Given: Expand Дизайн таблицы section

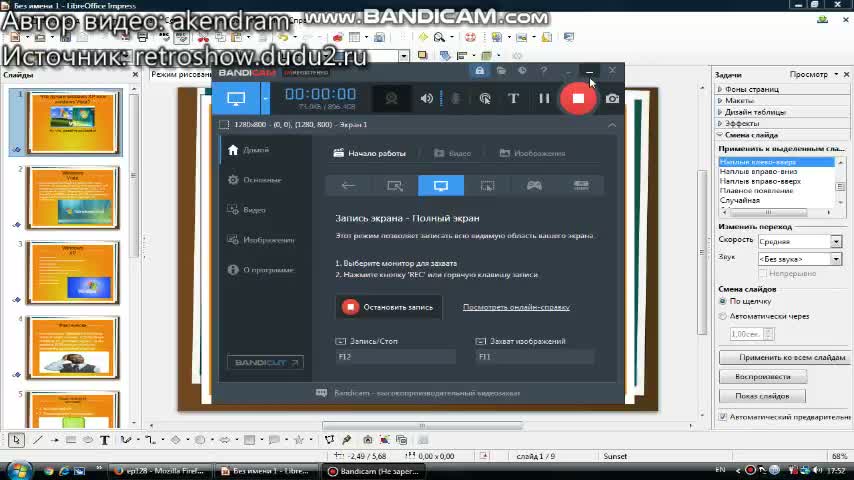Looking at the screenshot, I should click(x=754, y=112).
